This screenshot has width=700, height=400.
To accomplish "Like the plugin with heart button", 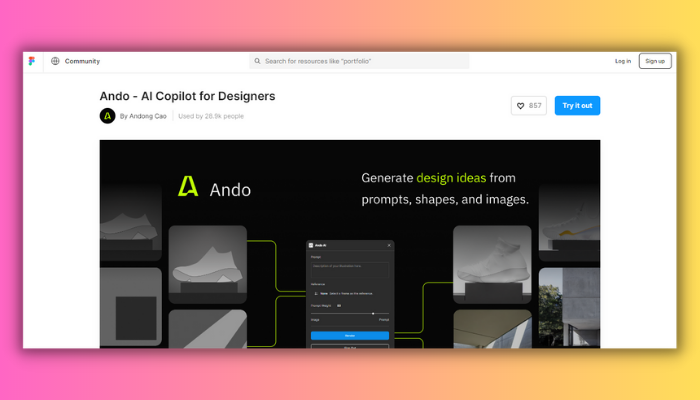I will click(x=529, y=106).
